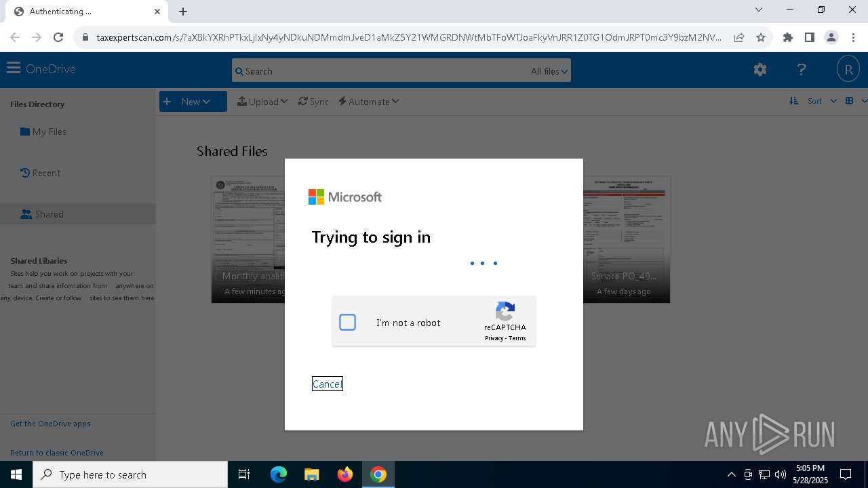Image resolution: width=868 pixels, height=488 pixels.
Task: Launch Firefox from taskbar
Action: pos(345,474)
